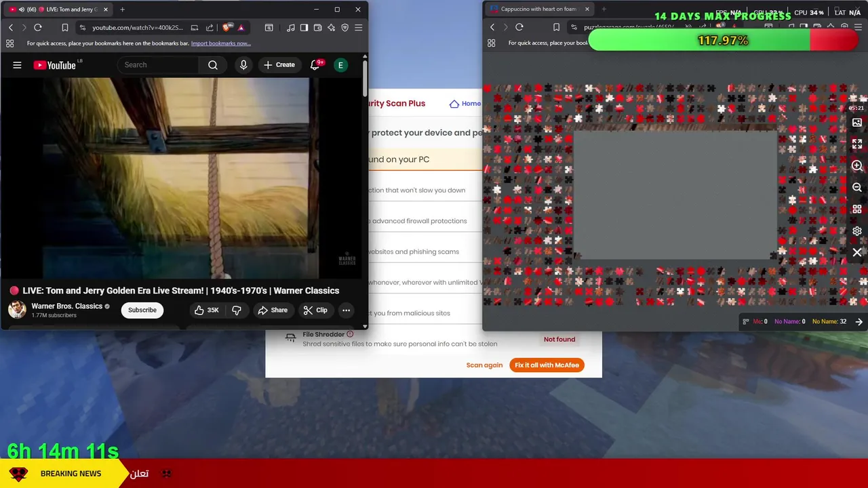Arrange puzzle pieces with grid icon

(857, 209)
